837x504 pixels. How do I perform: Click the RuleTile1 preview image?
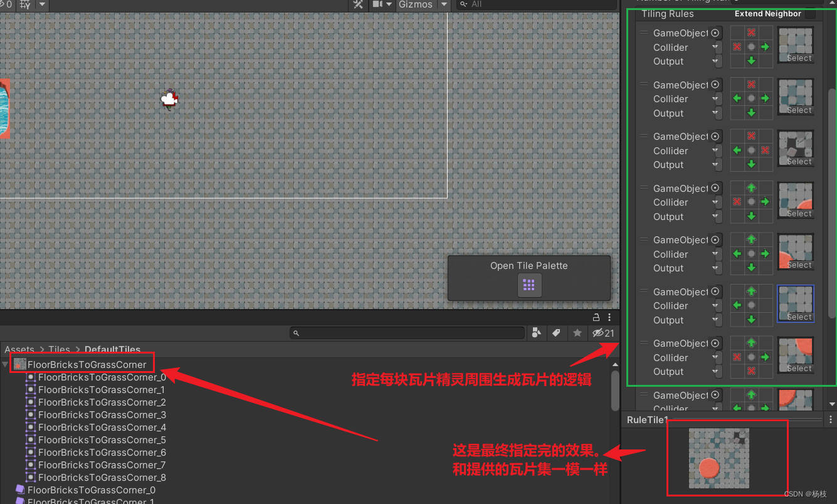coord(719,458)
